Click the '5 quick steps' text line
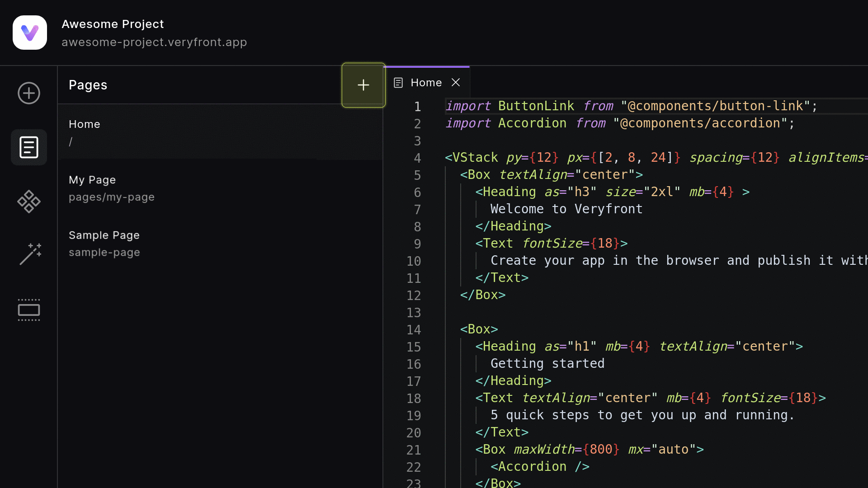The image size is (868, 488). pos(642,415)
